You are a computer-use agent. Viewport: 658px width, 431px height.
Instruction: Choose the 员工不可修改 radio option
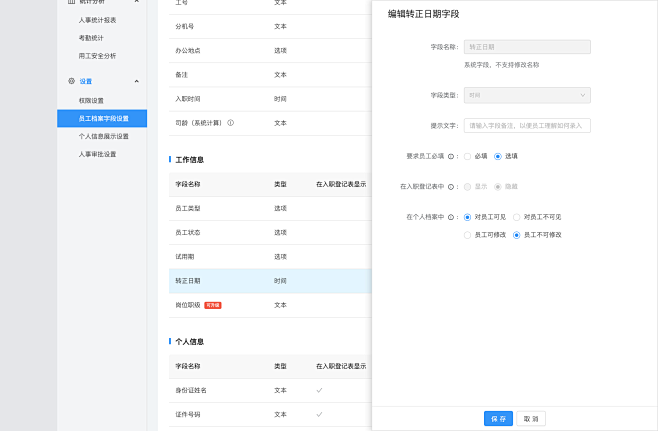point(517,235)
